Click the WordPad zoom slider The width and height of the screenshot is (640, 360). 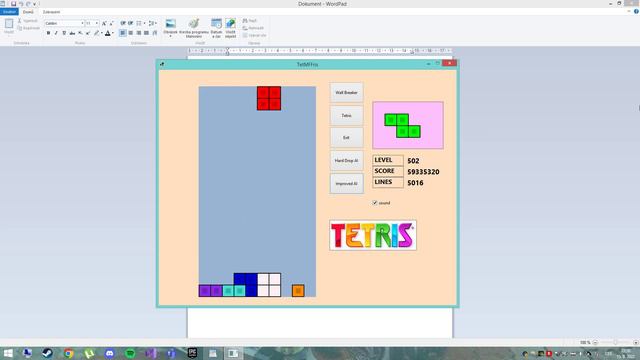click(x=615, y=342)
